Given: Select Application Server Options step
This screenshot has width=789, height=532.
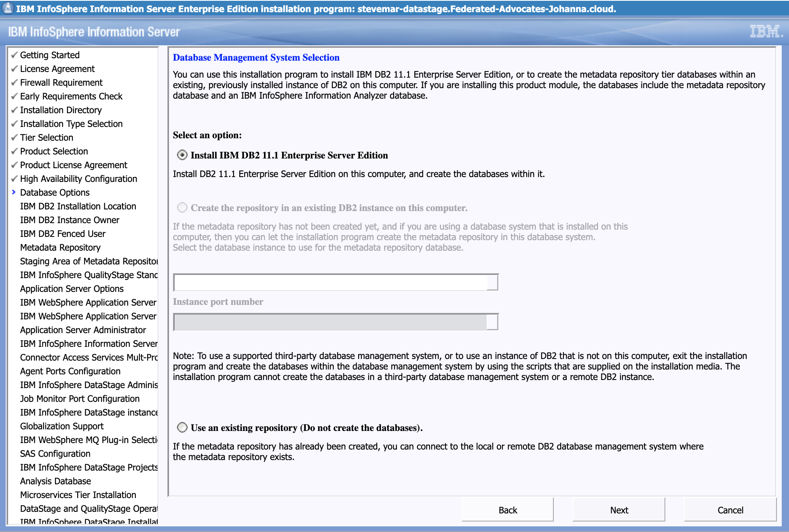Looking at the screenshot, I should click(72, 289).
